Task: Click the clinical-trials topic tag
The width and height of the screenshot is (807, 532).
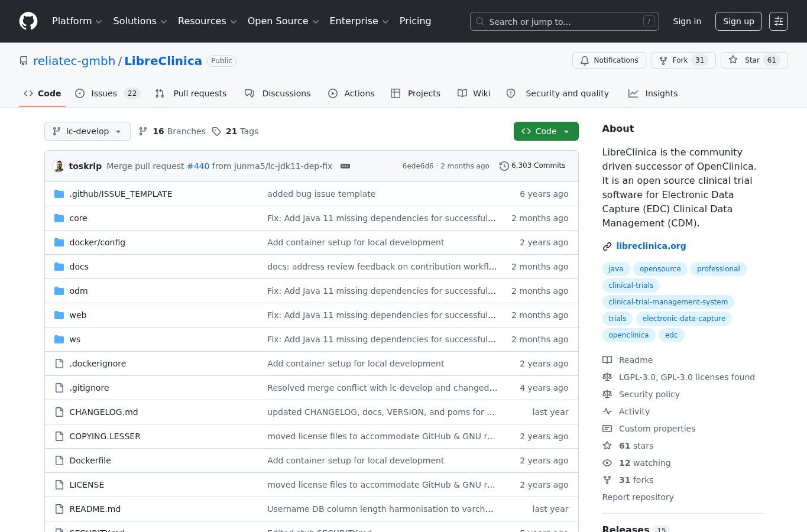Action: pyautogui.click(x=631, y=286)
